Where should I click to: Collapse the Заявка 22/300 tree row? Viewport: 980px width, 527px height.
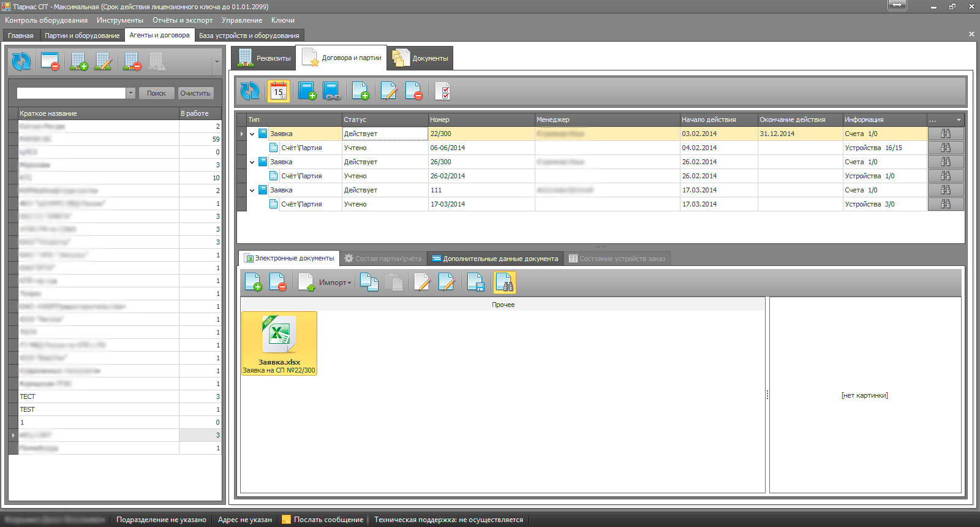click(252, 134)
